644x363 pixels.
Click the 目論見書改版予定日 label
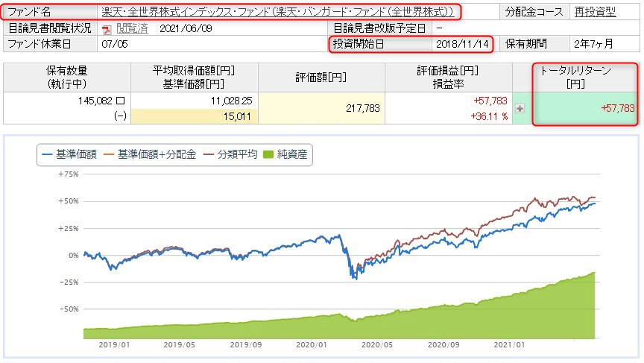coord(380,28)
